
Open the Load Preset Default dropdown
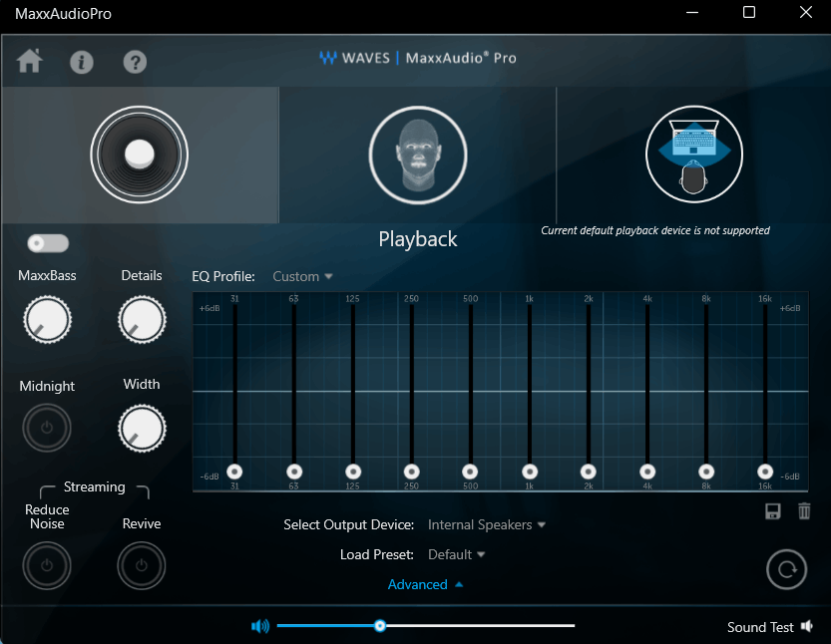tap(456, 554)
